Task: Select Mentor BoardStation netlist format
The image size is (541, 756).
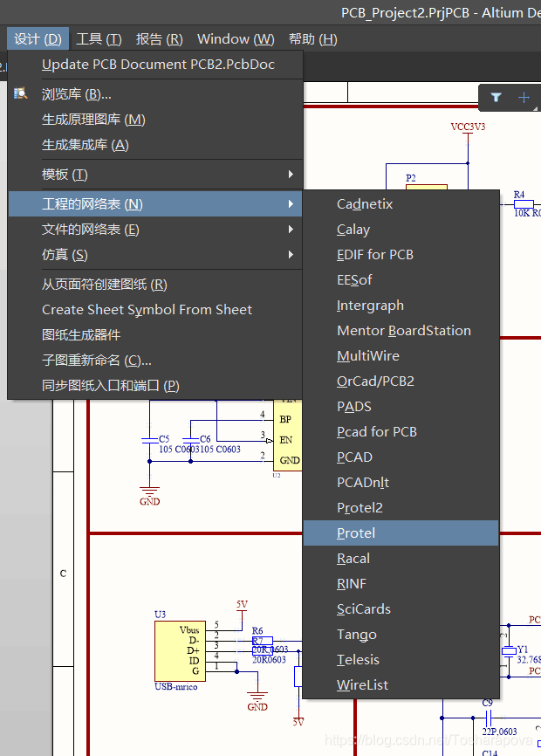Action: click(x=401, y=331)
